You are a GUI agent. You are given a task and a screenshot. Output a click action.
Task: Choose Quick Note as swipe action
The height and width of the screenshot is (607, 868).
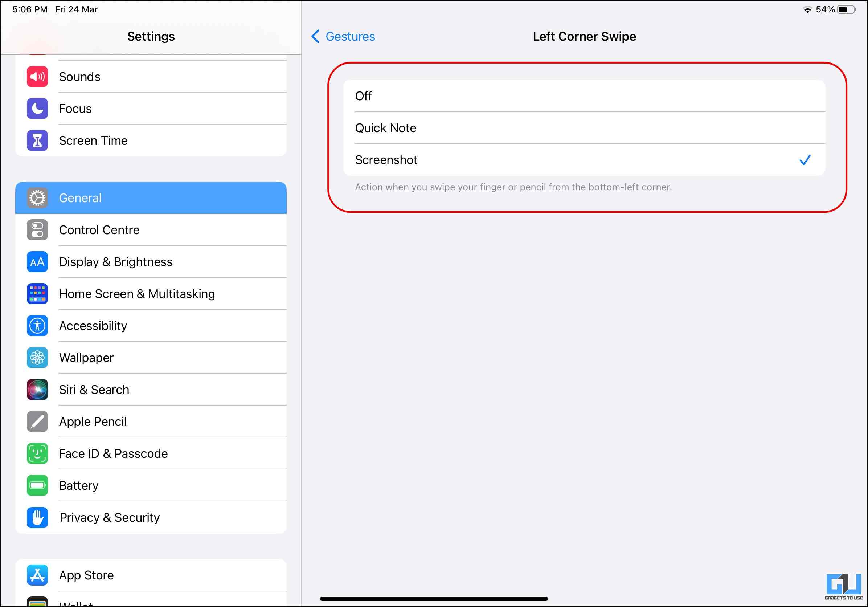point(584,128)
